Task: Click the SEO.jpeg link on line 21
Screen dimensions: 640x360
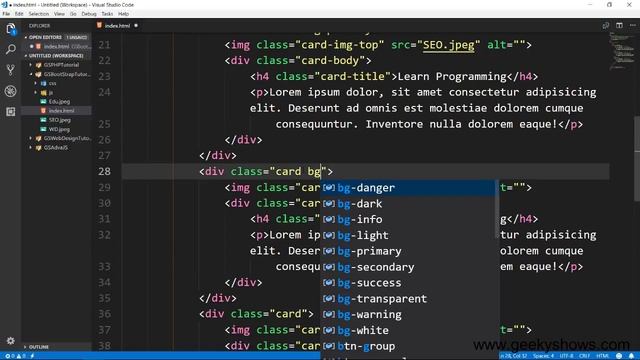Action: (x=449, y=45)
